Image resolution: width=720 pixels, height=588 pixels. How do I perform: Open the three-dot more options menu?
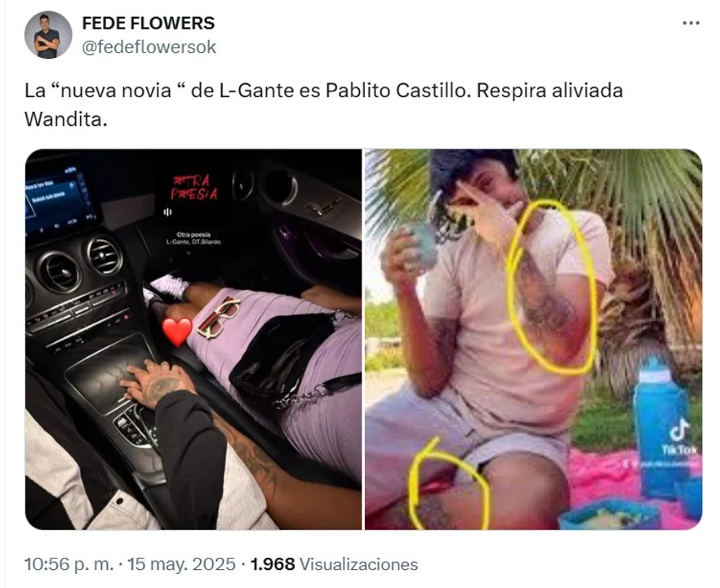[x=691, y=23]
